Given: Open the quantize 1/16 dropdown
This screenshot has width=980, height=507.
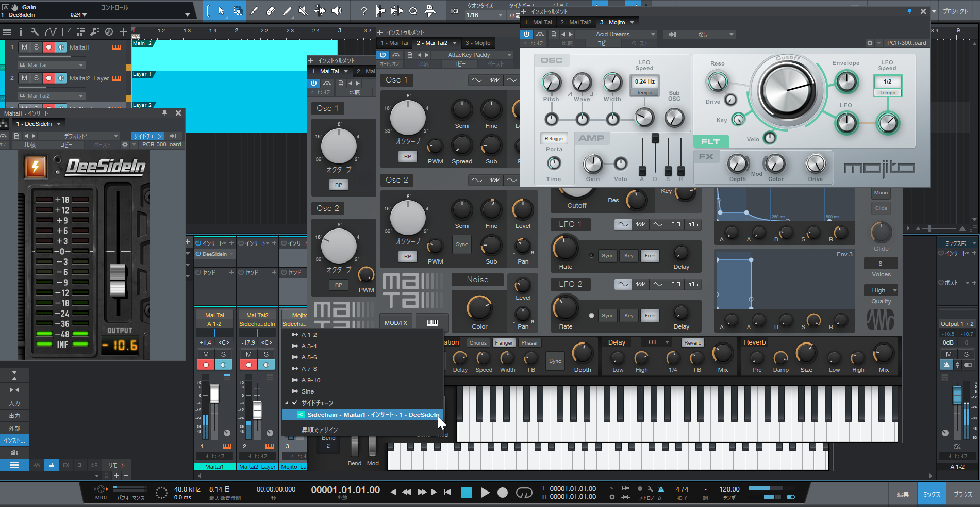Looking at the screenshot, I should coord(485,15).
